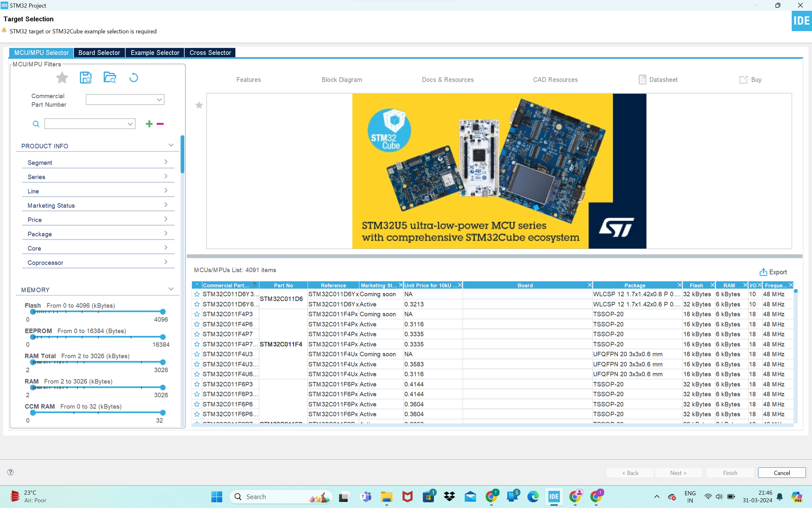
Task: Reset all MCU filters with the refresh icon
Action: 134,78
